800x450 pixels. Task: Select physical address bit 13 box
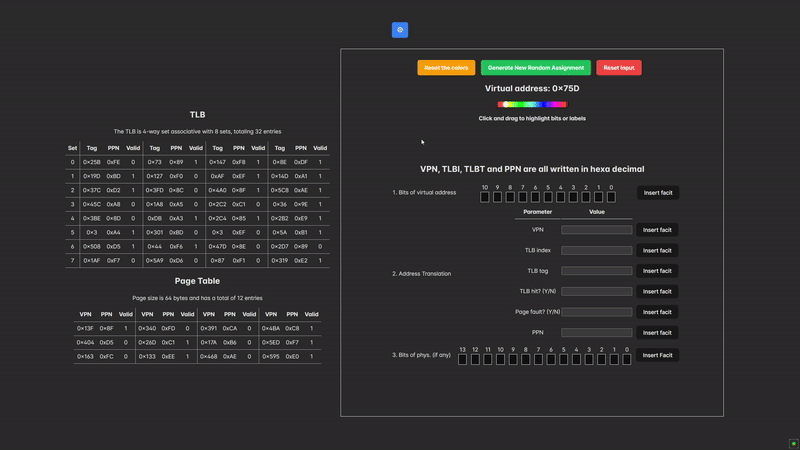point(463,360)
